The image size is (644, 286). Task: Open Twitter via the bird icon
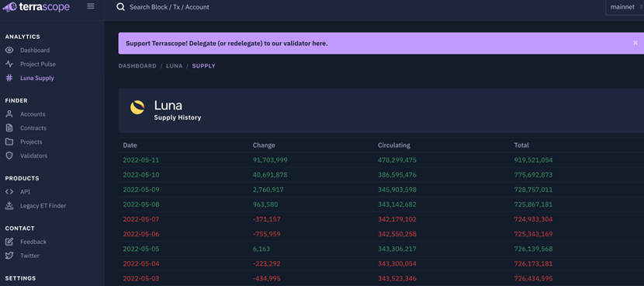pos(9,256)
